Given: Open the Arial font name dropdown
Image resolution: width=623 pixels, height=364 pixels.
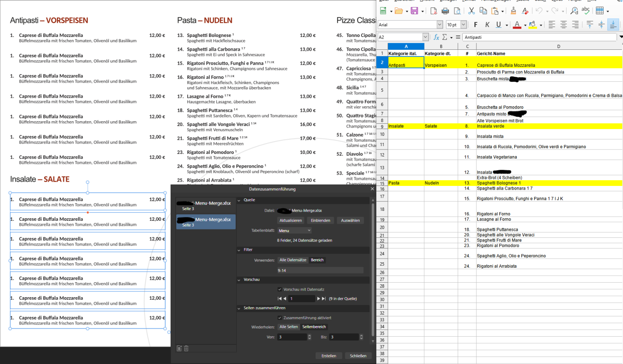Looking at the screenshot, I should coord(439,25).
